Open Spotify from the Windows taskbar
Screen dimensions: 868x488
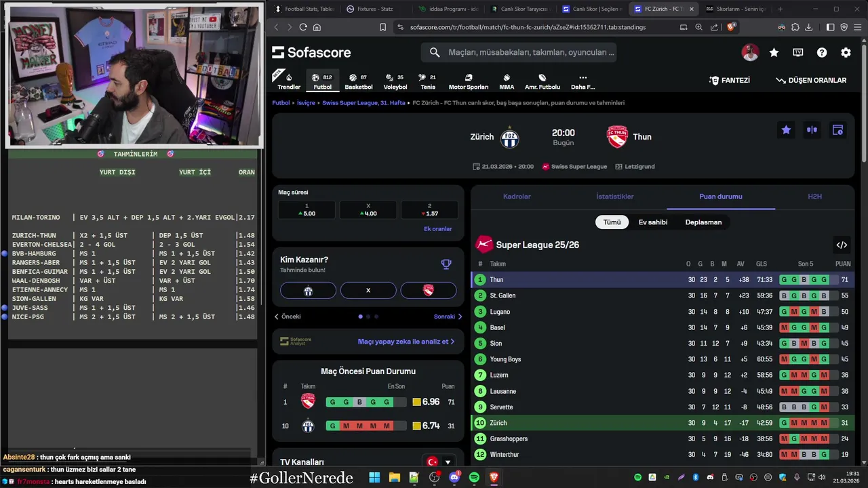(x=474, y=478)
